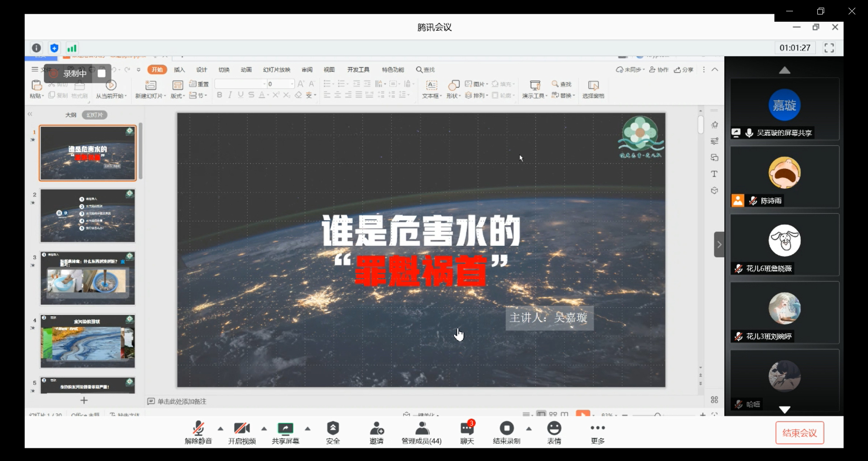
Task: Click the notes area 单击此处添加备注
Action: 182,401
